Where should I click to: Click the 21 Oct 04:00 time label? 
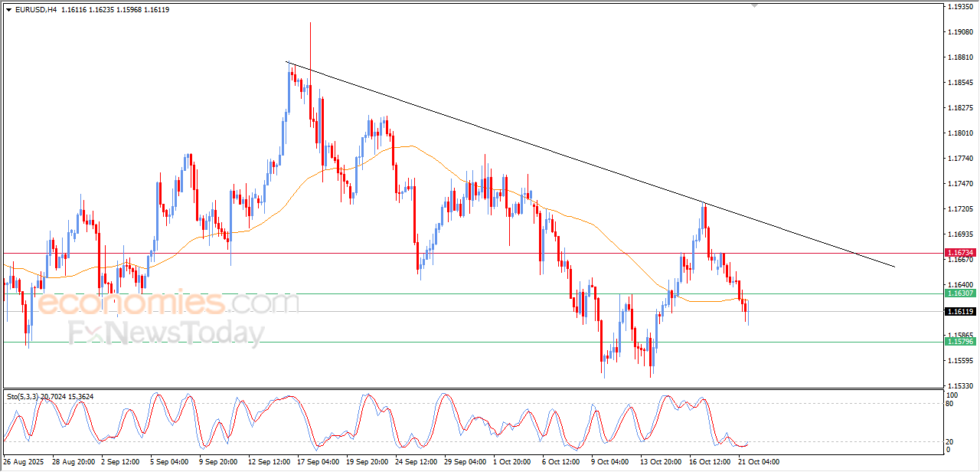[759, 463]
